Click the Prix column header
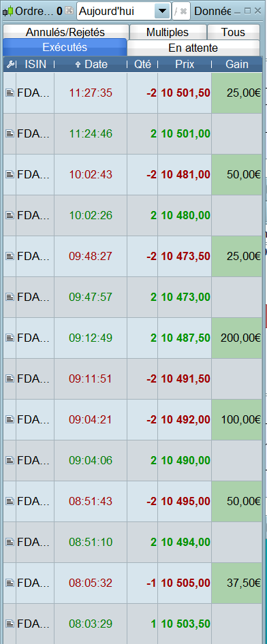Screen dimensions: 267x644 185,64
